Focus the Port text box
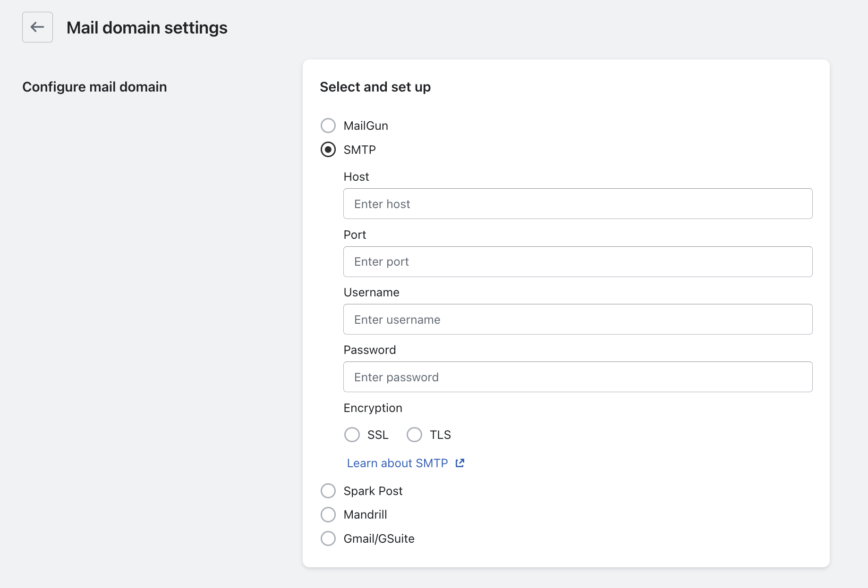This screenshot has width=868, height=588. [578, 261]
